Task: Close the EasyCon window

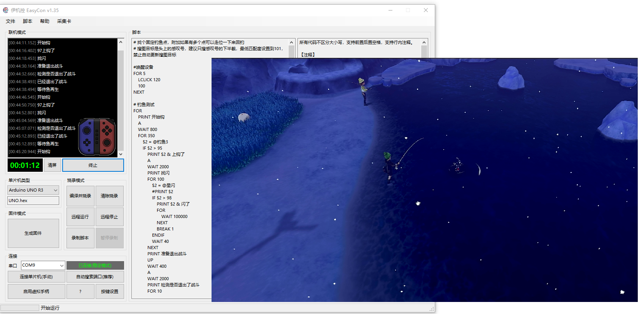Action: (426, 10)
